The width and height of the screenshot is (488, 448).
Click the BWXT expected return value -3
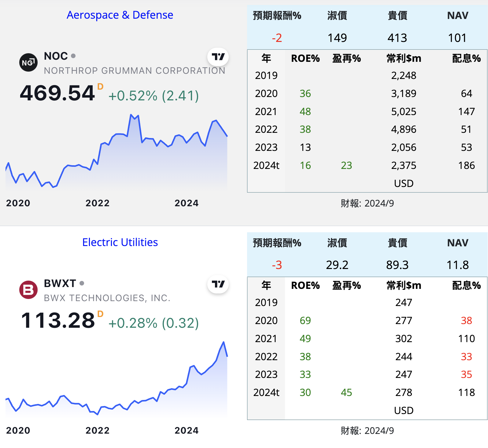[x=277, y=265]
